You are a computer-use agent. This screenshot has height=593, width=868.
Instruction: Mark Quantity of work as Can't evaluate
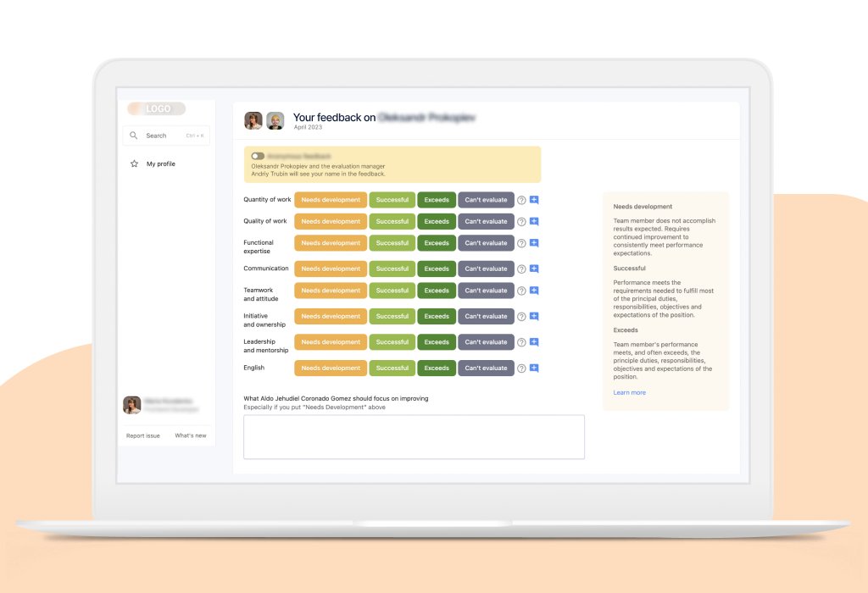[x=486, y=200]
